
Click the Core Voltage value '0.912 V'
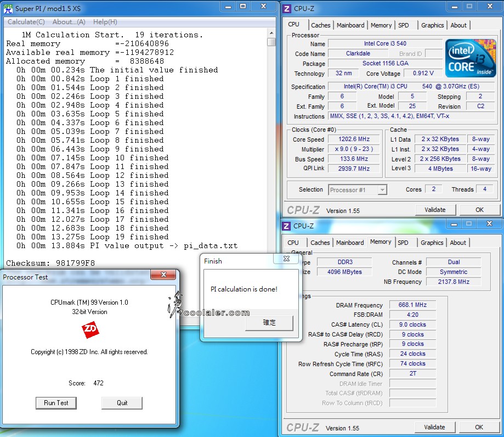pyautogui.click(x=423, y=74)
